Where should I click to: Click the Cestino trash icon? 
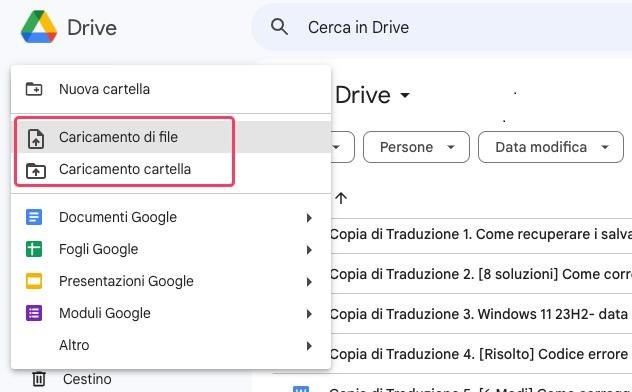point(39,379)
